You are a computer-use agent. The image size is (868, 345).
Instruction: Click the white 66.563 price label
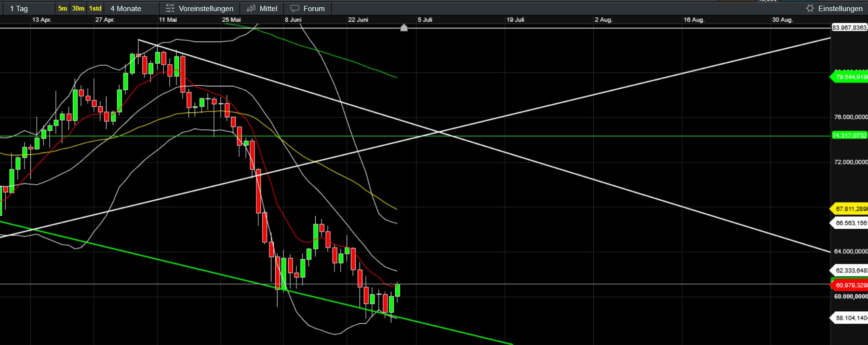pos(849,223)
